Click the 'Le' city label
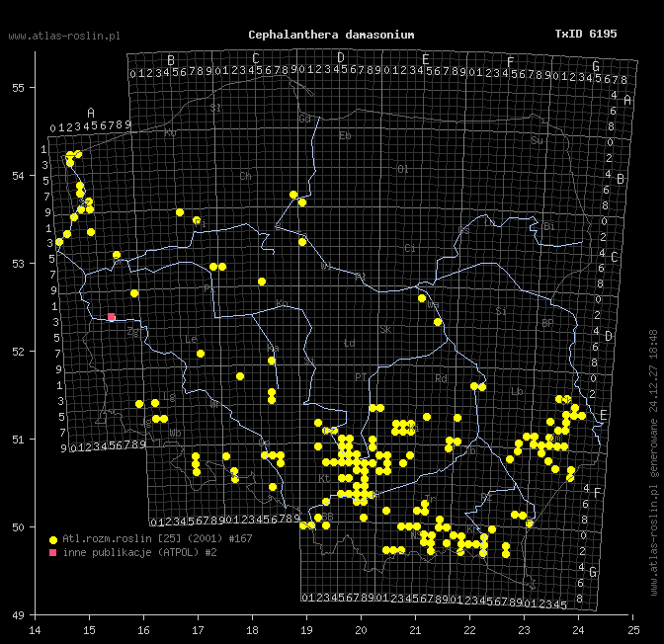 pyautogui.click(x=191, y=339)
